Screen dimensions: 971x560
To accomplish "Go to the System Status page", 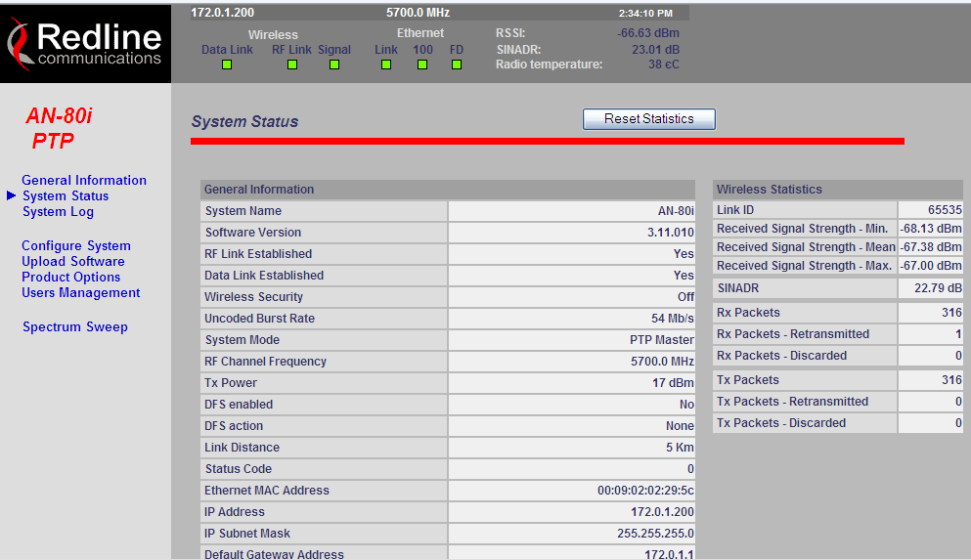I will 66,196.
